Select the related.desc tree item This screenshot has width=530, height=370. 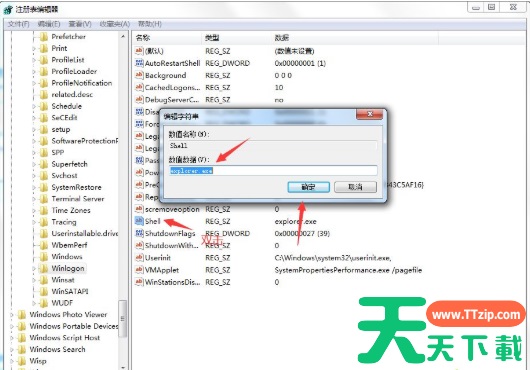pyautogui.click(x=72, y=95)
